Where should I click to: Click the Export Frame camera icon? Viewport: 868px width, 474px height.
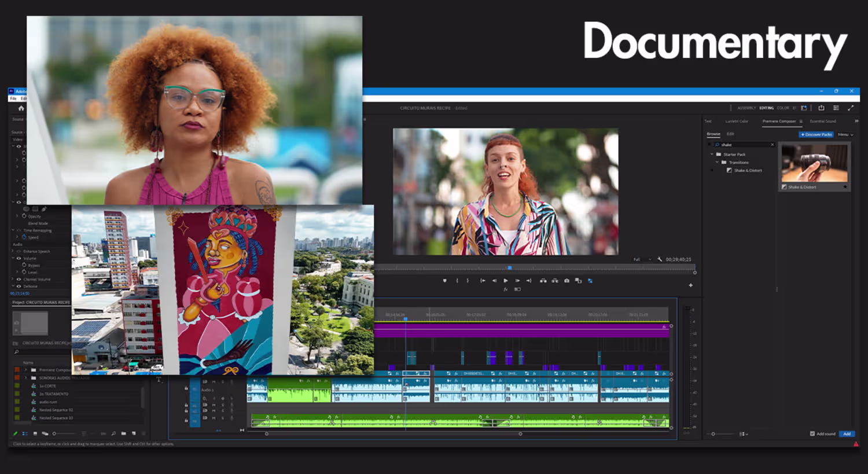567,281
